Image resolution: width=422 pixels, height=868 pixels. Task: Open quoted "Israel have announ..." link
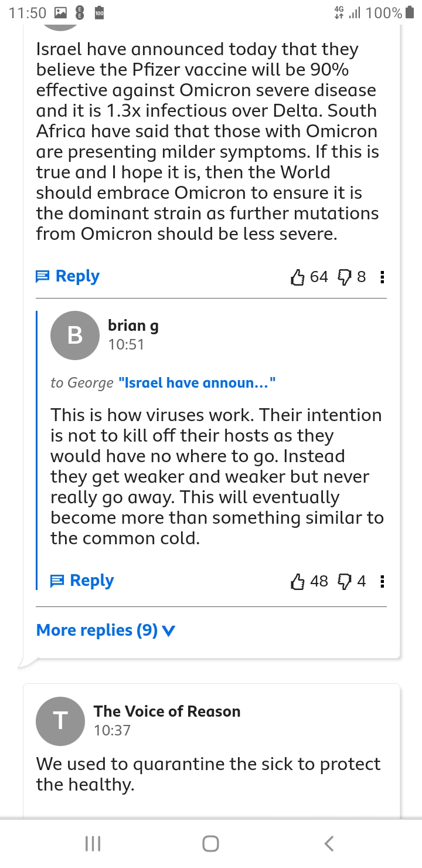(x=197, y=383)
